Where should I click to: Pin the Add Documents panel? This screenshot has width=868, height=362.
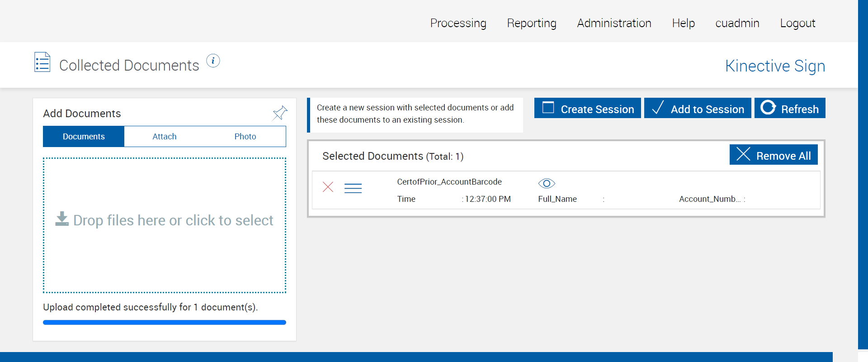pyautogui.click(x=280, y=113)
